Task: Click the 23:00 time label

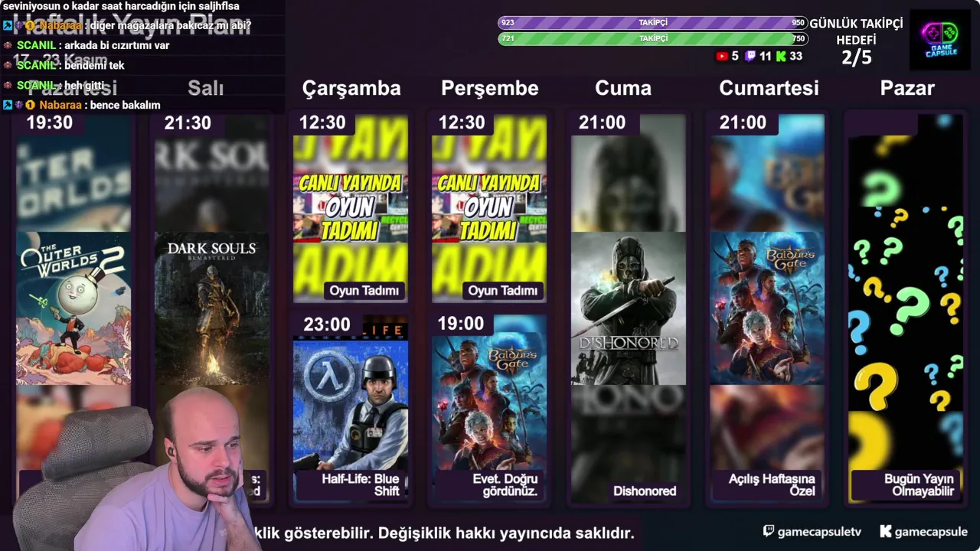Action: tap(327, 324)
